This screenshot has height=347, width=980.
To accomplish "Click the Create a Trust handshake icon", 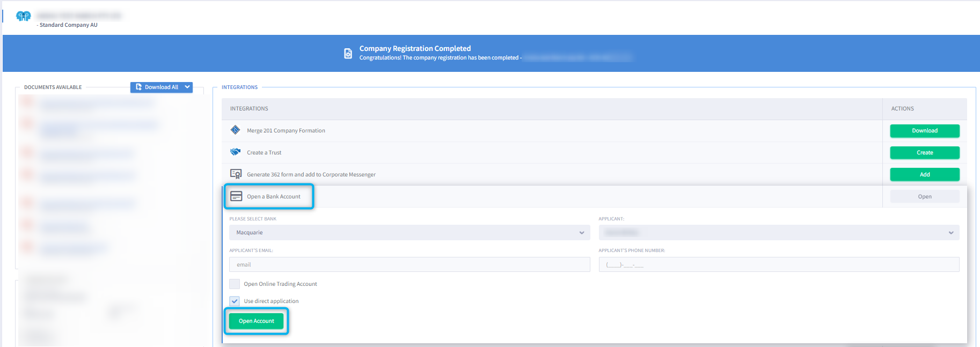I will [235, 152].
